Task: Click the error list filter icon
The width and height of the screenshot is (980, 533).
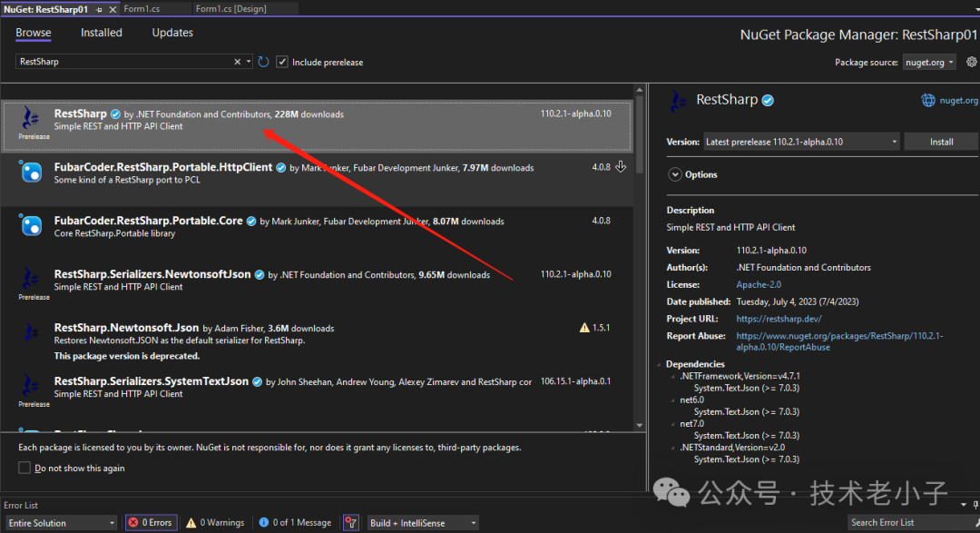Action: pos(351,522)
